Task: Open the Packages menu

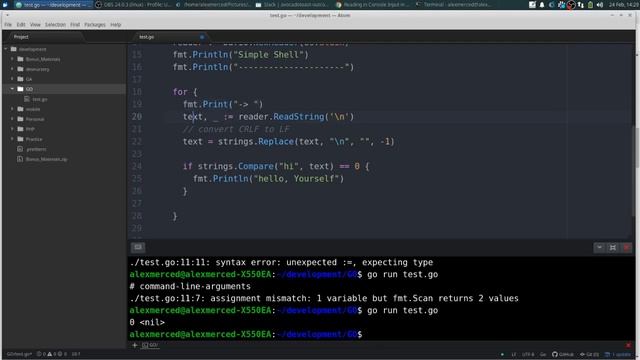Action: tap(95, 25)
